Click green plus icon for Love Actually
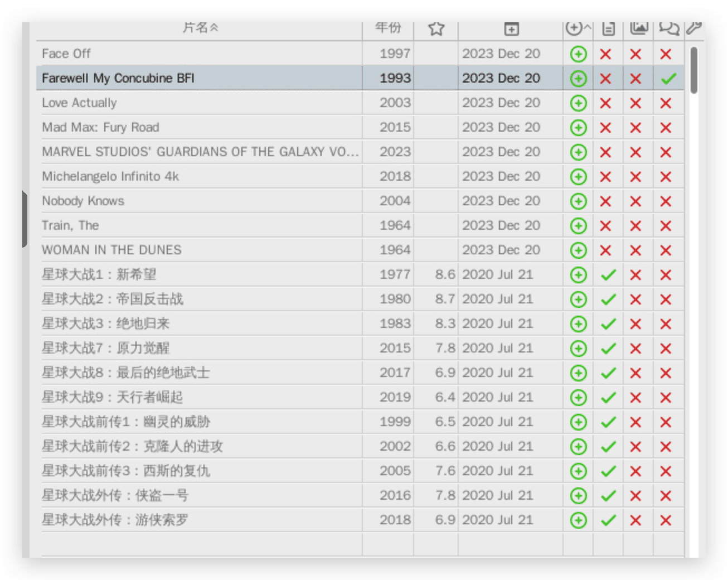This screenshot has height=580, width=728. (x=578, y=103)
